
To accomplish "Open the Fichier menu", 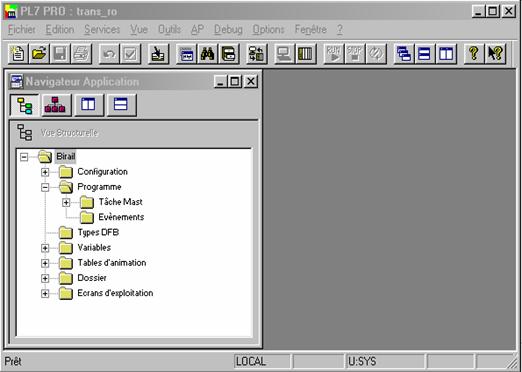I will (22, 29).
